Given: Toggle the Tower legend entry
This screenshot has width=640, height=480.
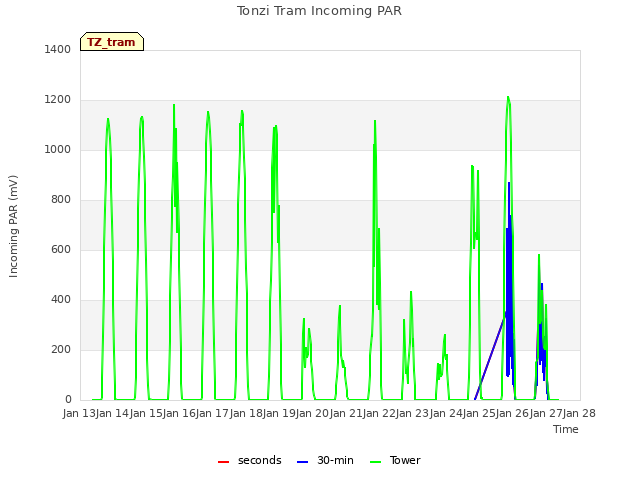Looking at the screenshot, I should (395, 460).
